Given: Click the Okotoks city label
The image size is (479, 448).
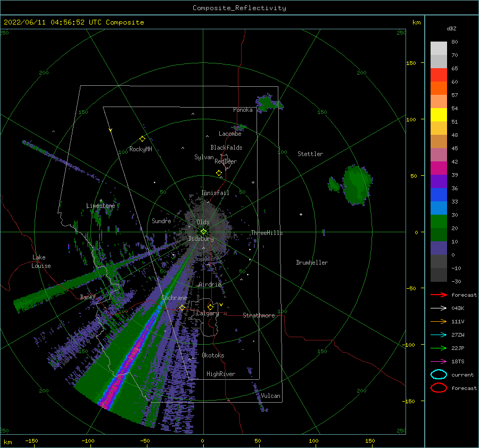Looking at the screenshot, I should [213, 355].
